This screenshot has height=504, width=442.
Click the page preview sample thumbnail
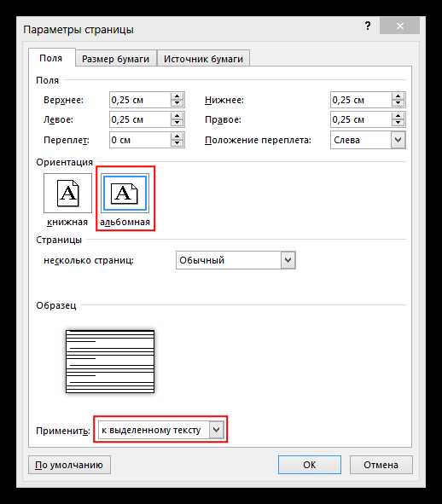(110, 362)
